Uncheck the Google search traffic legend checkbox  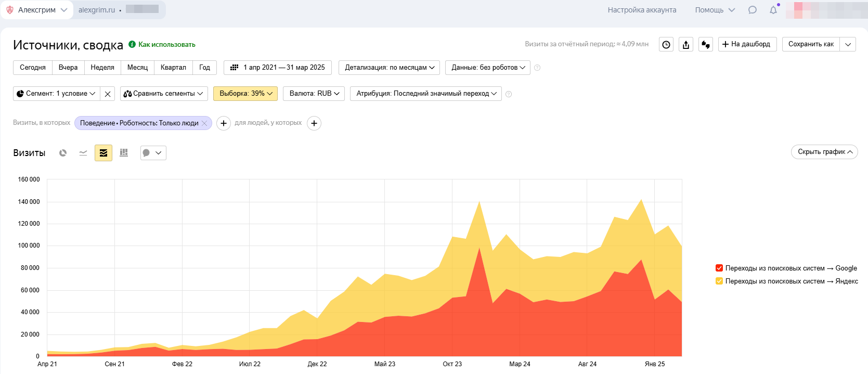[719, 268]
